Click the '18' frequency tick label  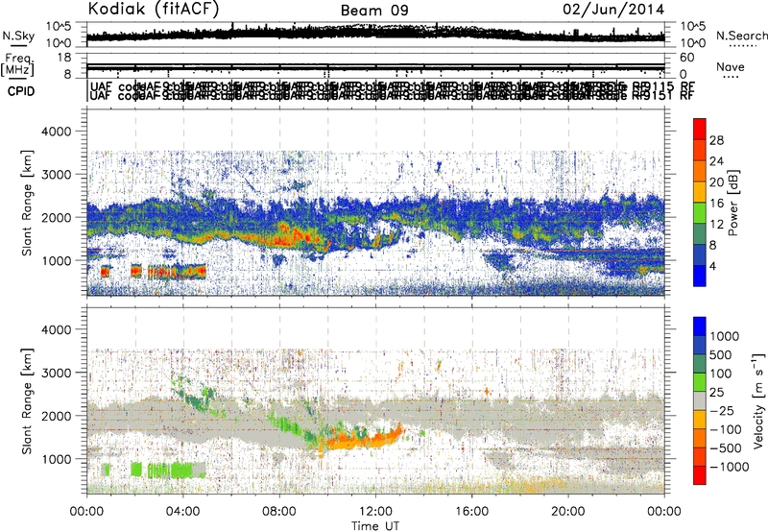tap(64, 58)
